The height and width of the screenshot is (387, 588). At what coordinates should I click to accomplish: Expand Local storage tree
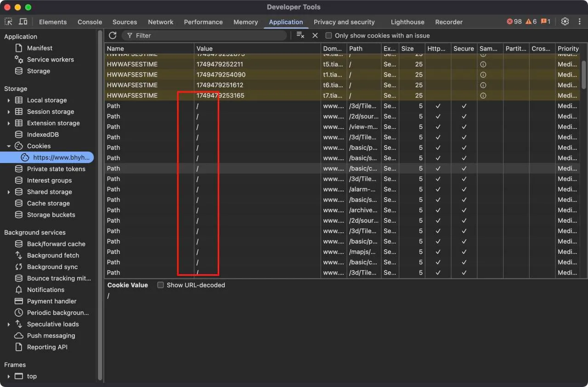pos(8,100)
